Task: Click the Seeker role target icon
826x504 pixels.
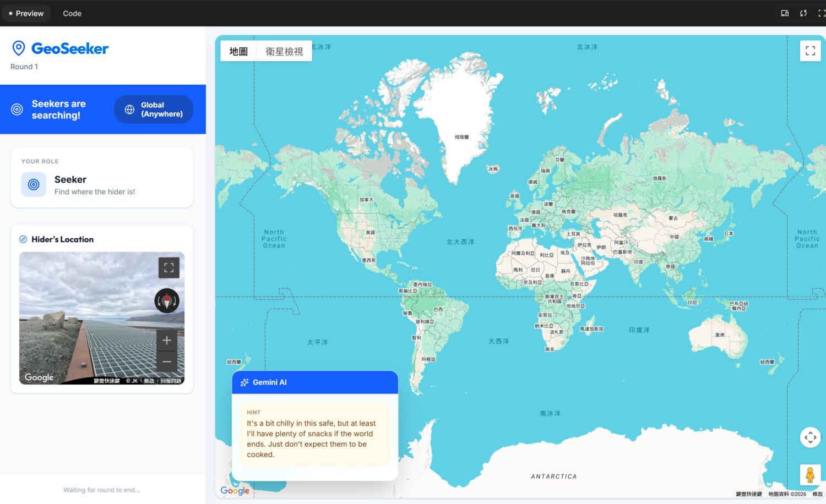Action: click(x=34, y=184)
